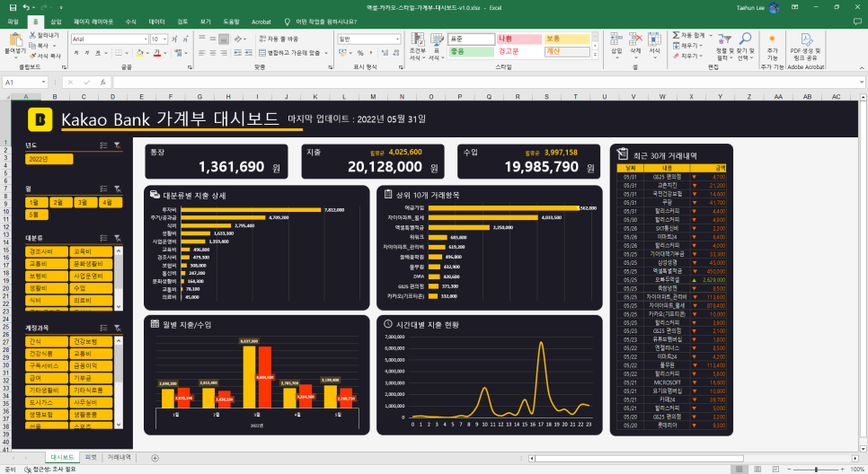Select the 나쁨 red cell style swatch
The height and width of the screenshot is (474, 868).
pyautogui.click(x=518, y=39)
